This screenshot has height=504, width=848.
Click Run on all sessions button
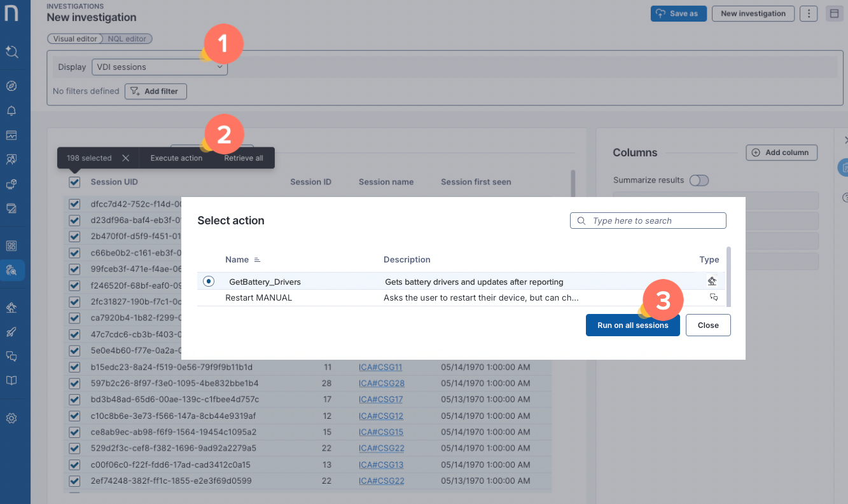(x=632, y=325)
